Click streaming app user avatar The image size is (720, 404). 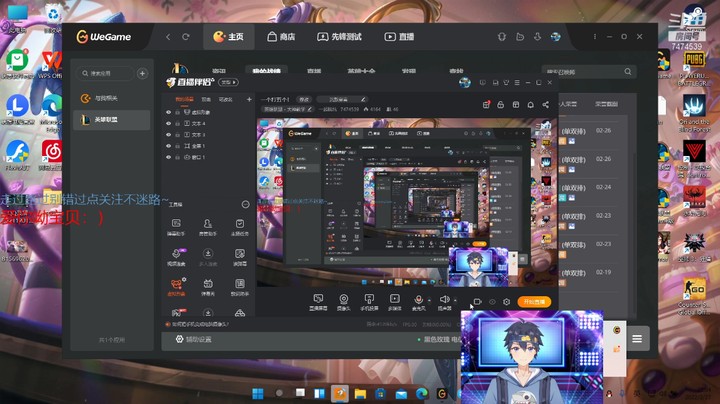[465, 83]
